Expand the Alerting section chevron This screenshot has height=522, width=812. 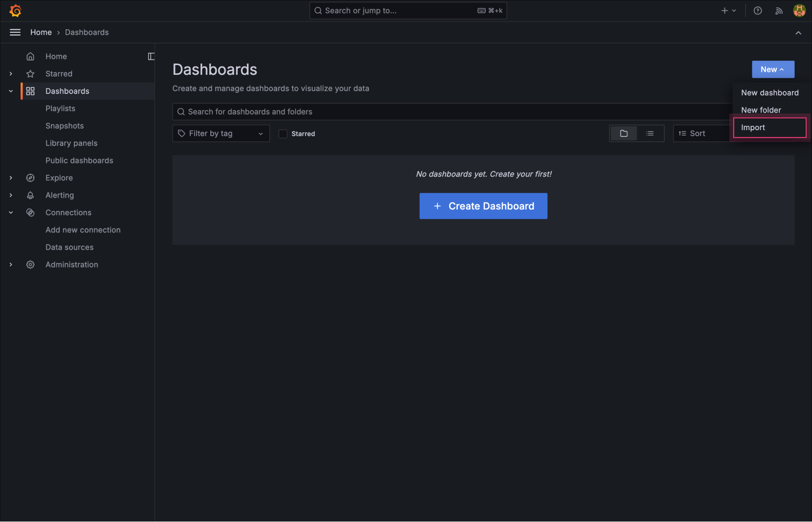[x=11, y=195]
